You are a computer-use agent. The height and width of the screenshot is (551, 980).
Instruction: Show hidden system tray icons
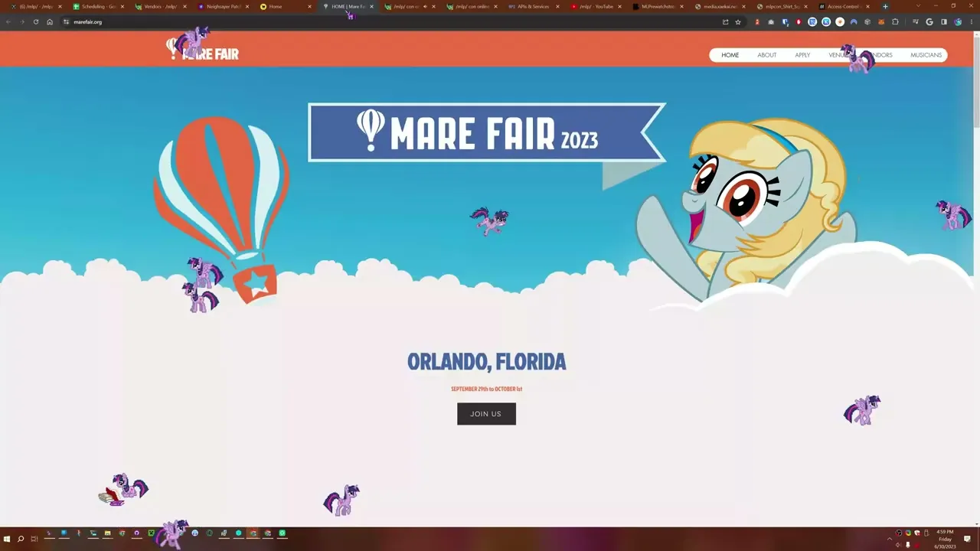point(890,539)
